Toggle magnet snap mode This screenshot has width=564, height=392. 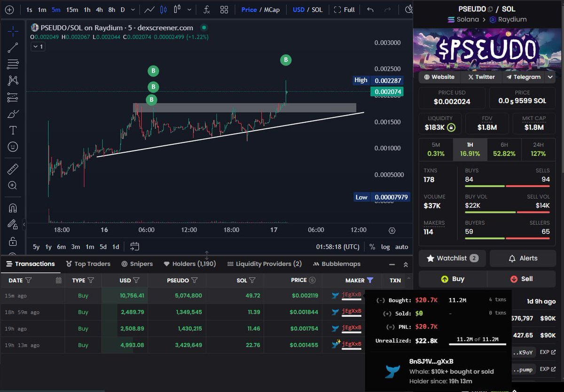click(13, 207)
